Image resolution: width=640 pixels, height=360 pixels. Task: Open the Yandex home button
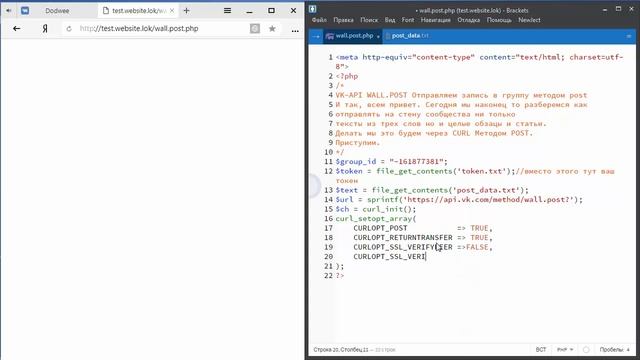point(45,29)
